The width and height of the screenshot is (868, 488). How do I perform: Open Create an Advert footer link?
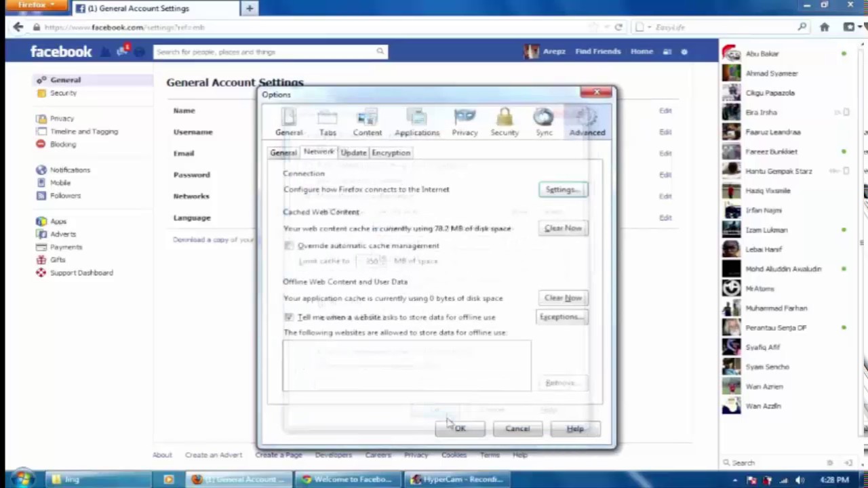213,455
